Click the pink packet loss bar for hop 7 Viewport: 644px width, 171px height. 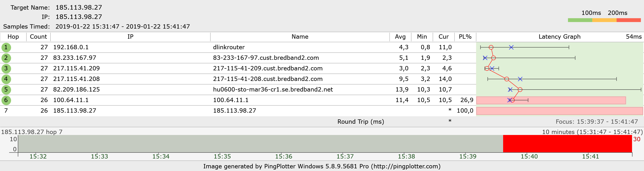point(559,111)
